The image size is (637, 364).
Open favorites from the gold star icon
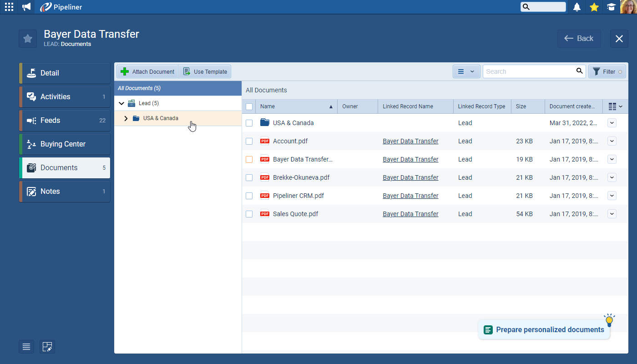594,7
